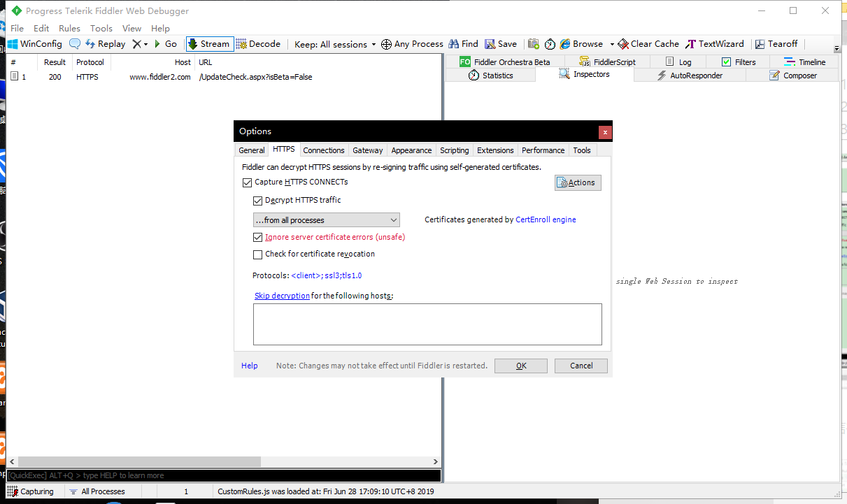Click the Actions button
Viewport: 847px width, 504px height.
pyautogui.click(x=578, y=182)
